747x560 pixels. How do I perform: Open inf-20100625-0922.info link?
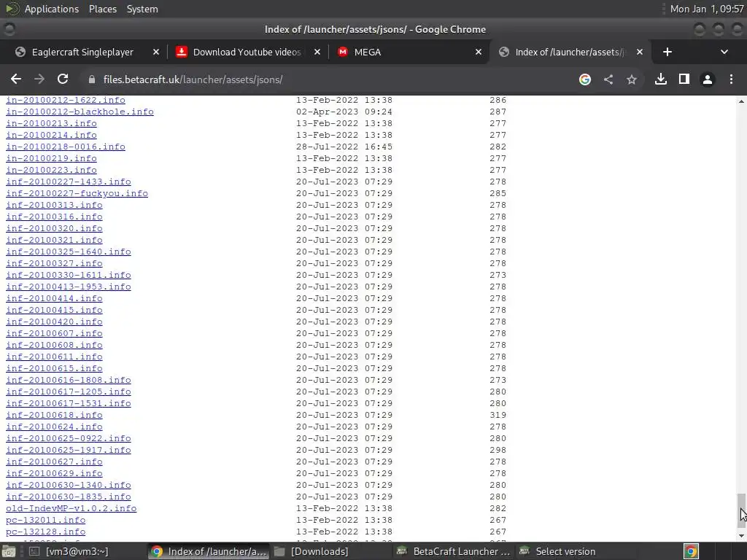(x=68, y=438)
